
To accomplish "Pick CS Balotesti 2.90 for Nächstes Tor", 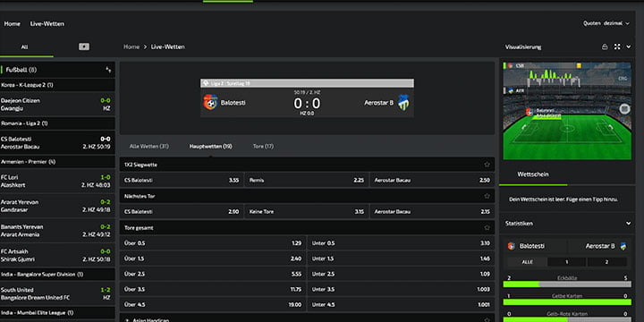I will click(182, 212).
